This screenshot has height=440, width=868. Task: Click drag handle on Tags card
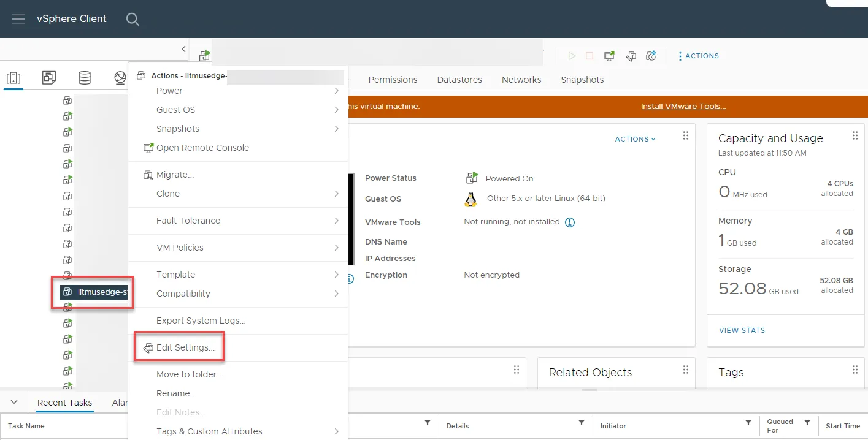point(855,370)
